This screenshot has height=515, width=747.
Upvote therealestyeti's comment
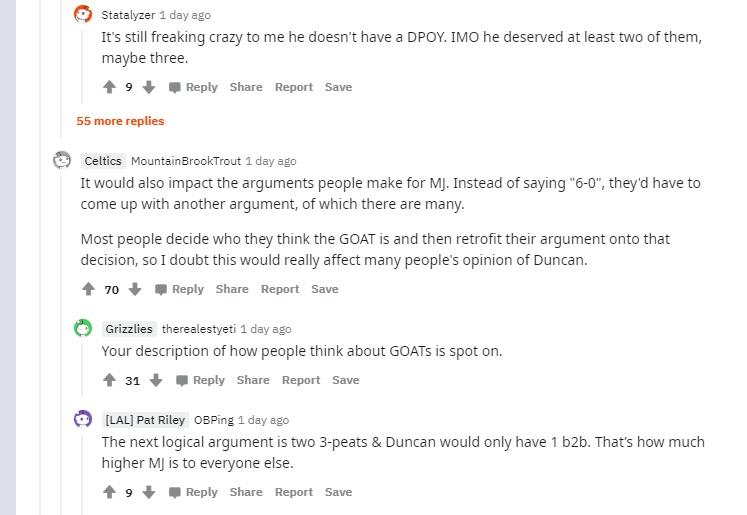click(109, 380)
